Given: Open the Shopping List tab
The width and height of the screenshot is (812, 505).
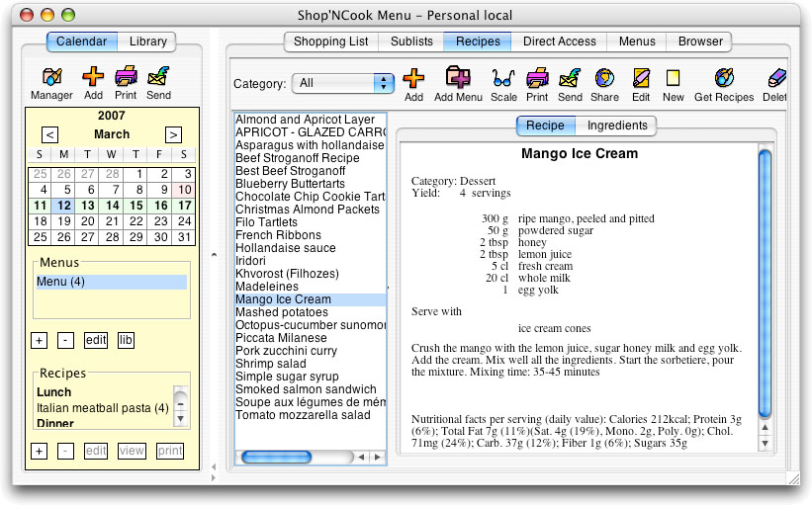Looking at the screenshot, I should (331, 42).
